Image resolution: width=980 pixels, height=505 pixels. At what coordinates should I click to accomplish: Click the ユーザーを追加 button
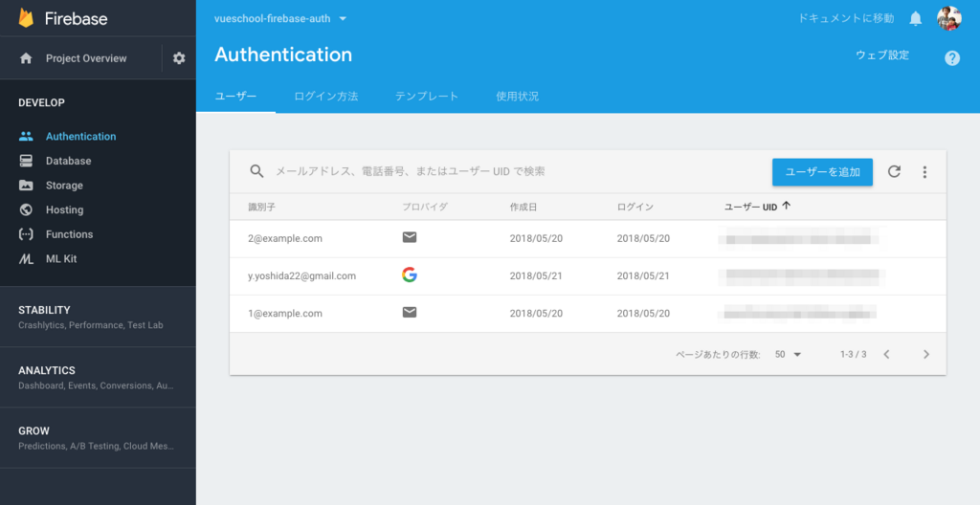(822, 172)
